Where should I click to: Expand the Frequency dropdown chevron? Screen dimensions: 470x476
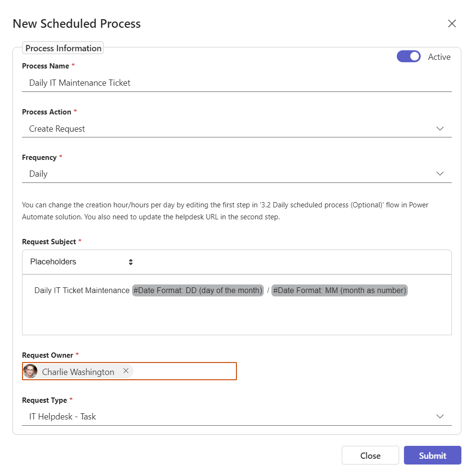440,174
